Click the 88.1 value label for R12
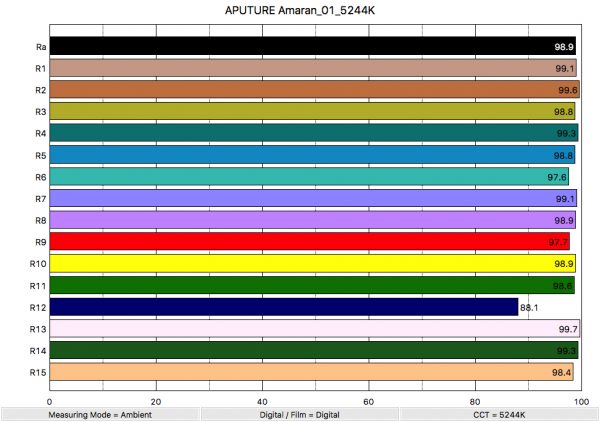600x422 pixels. 530,307
